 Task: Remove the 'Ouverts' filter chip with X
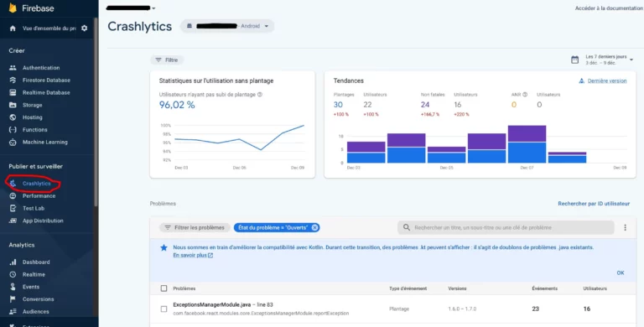coord(314,227)
